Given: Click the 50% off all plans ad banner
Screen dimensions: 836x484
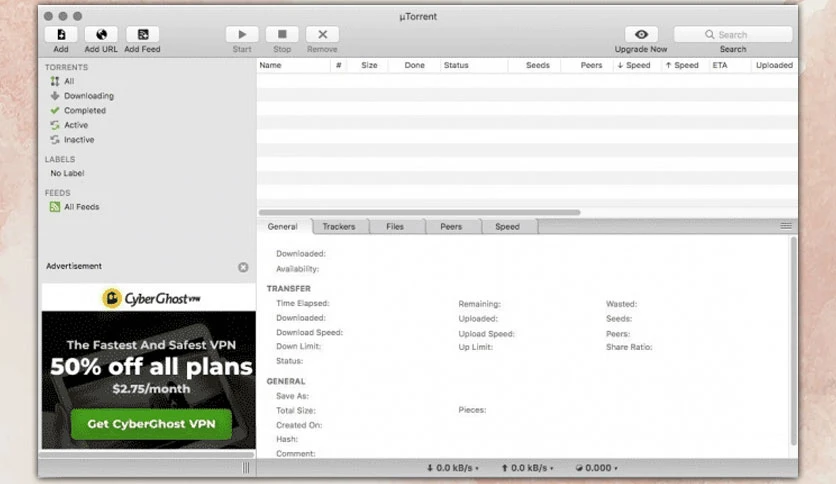Looking at the screenshot, I should click(151, 367).
